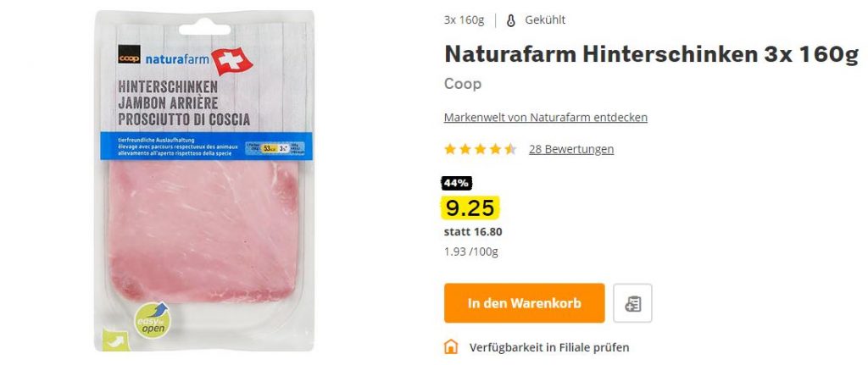868x365 pixels.
Task: Add product to shopping list icon
Action: click(632, 303)
